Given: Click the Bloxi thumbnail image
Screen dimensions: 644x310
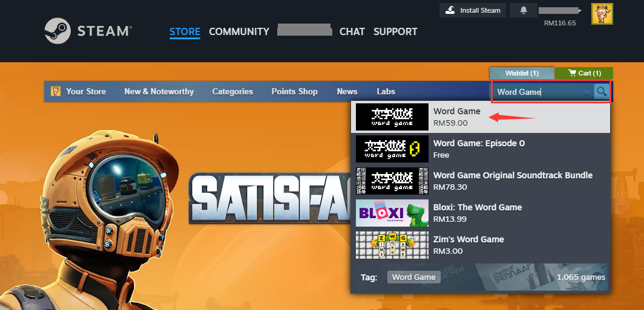Looking at the screenshot, I should pyautogui.click(x=392, y=213).
